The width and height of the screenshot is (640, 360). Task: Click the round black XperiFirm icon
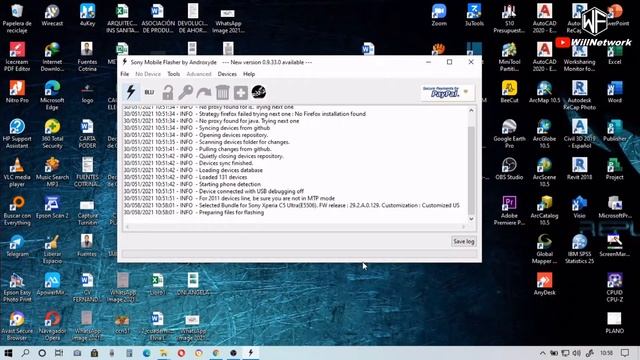point(259,93)
